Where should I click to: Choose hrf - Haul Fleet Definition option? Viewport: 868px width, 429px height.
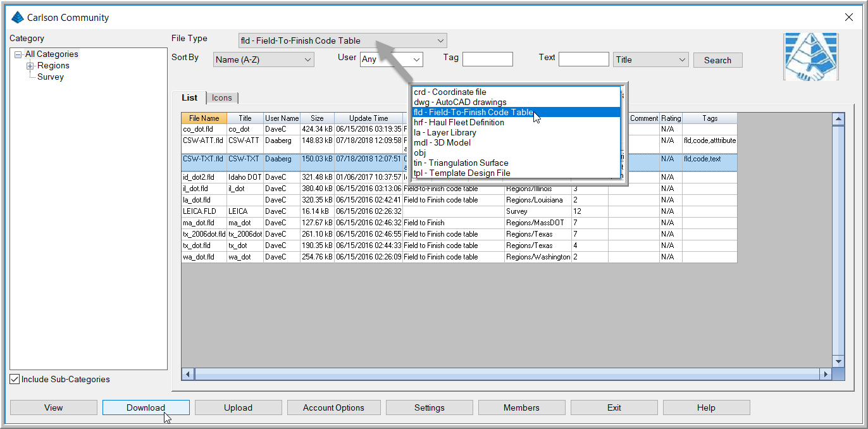pyautogui.click(x=516, y=123)
